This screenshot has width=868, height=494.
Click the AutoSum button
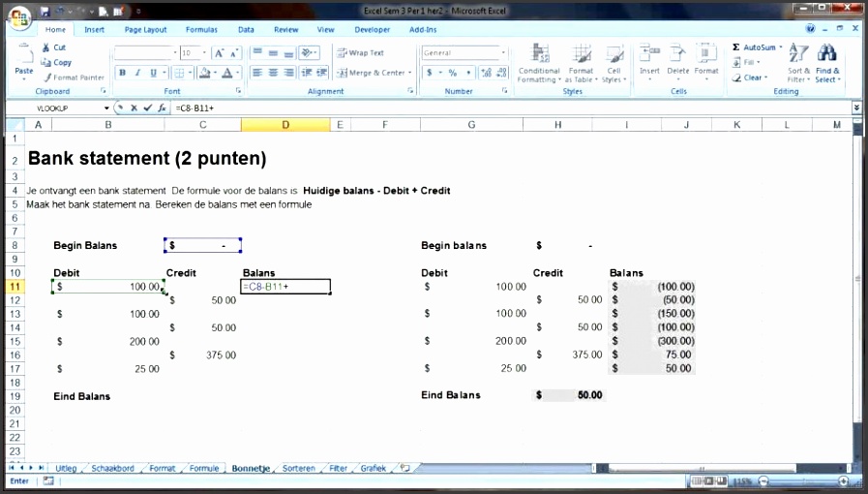point(755,46)
